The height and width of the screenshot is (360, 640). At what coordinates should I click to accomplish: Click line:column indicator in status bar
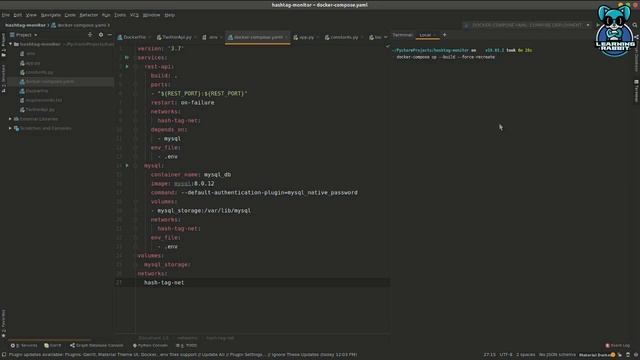[x=490, y=355]
